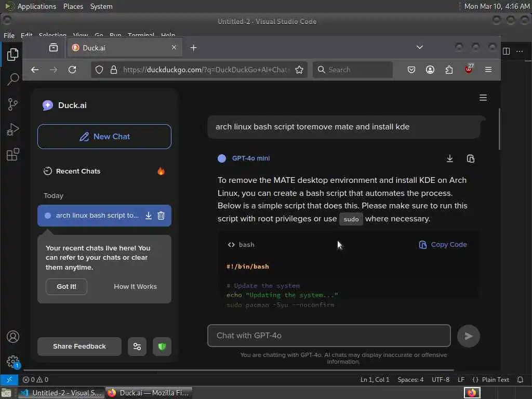Open VS Code Source Control icon
The image size is (532, 399).
click(x=12, y=104)
